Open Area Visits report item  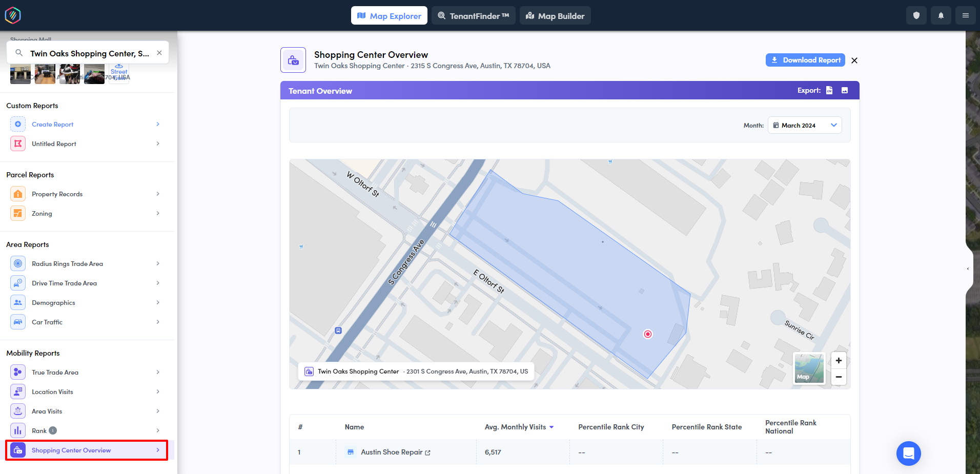tap(87, 411)
